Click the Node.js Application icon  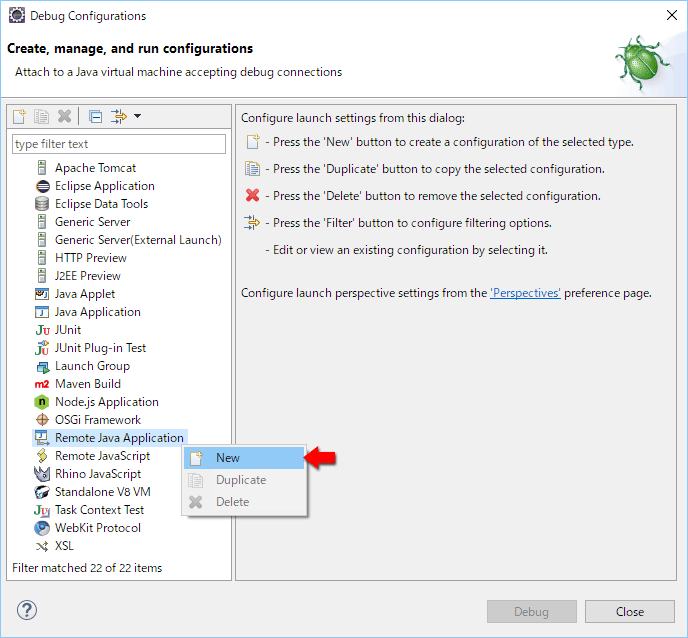[42, 402]
